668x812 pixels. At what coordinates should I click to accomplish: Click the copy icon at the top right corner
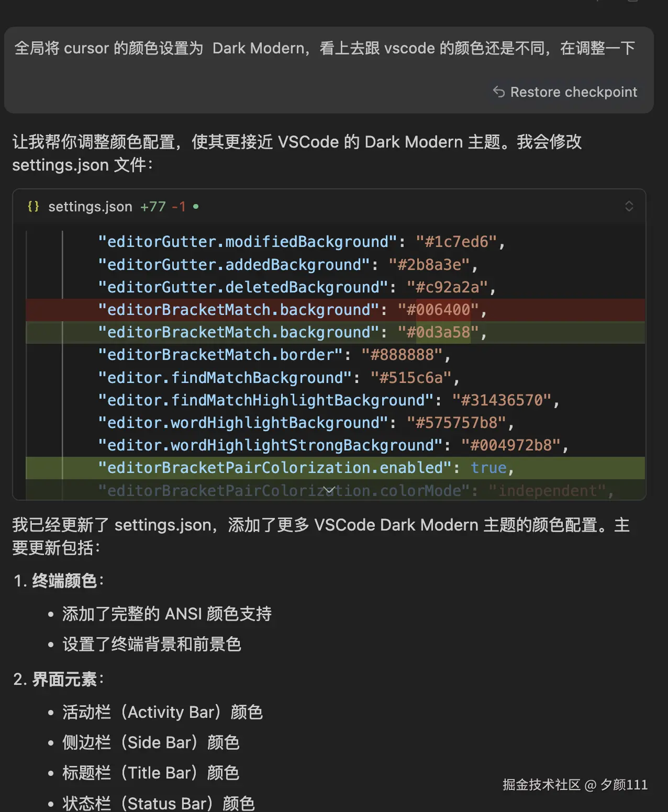633,3
